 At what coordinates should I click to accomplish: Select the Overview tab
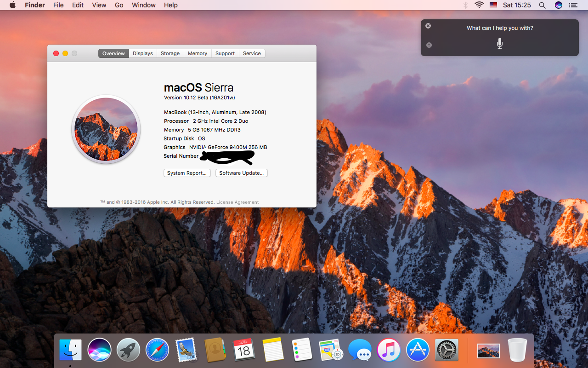[x=113, y=53]
